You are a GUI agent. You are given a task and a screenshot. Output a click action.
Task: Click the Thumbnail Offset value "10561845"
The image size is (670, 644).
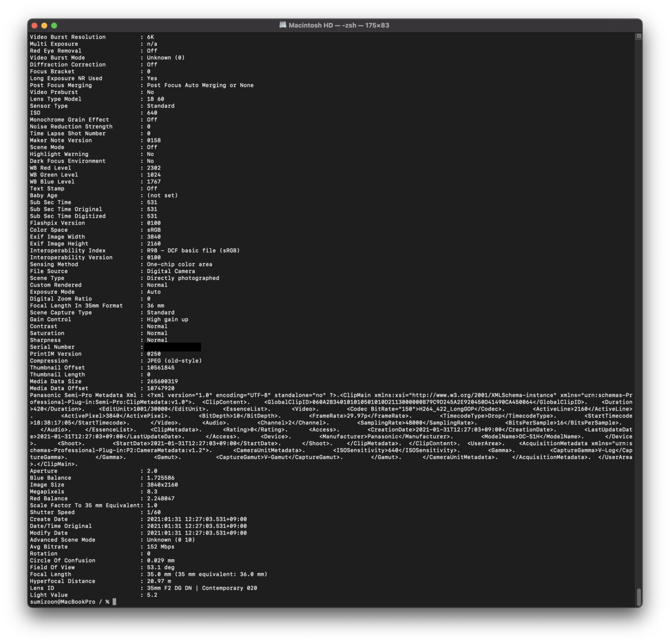(x=161, y=368)
